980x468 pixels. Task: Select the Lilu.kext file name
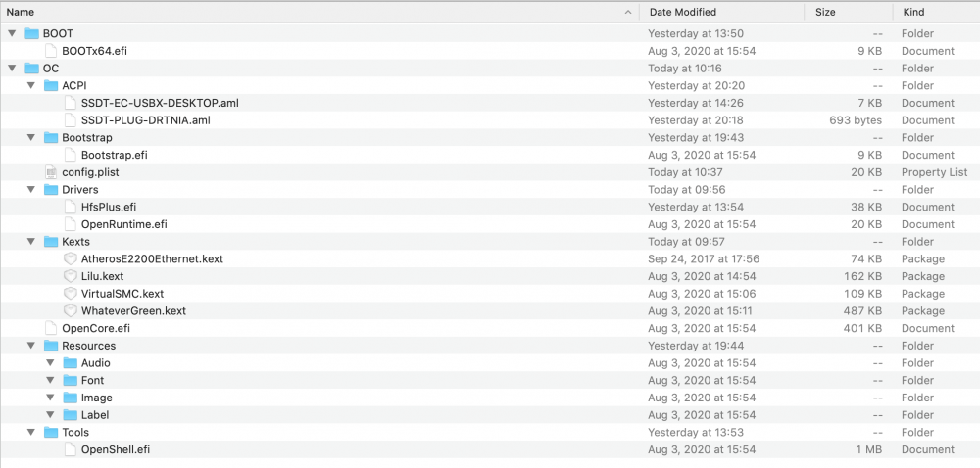[x=103, y=276]
